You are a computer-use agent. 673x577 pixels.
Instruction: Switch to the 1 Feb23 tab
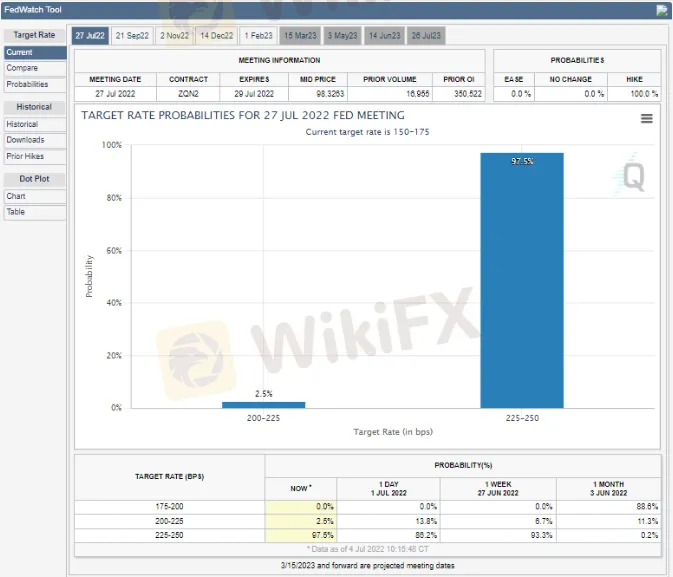[x=258, y=35]
